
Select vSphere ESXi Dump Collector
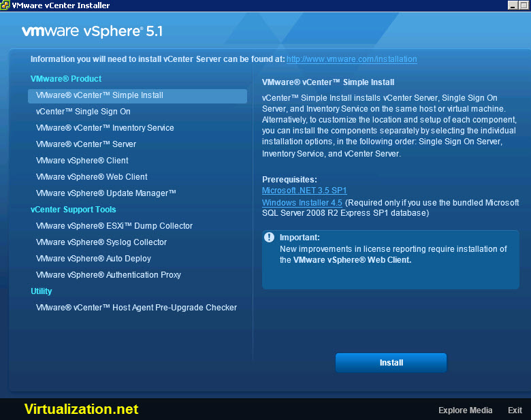click(114, 225)
